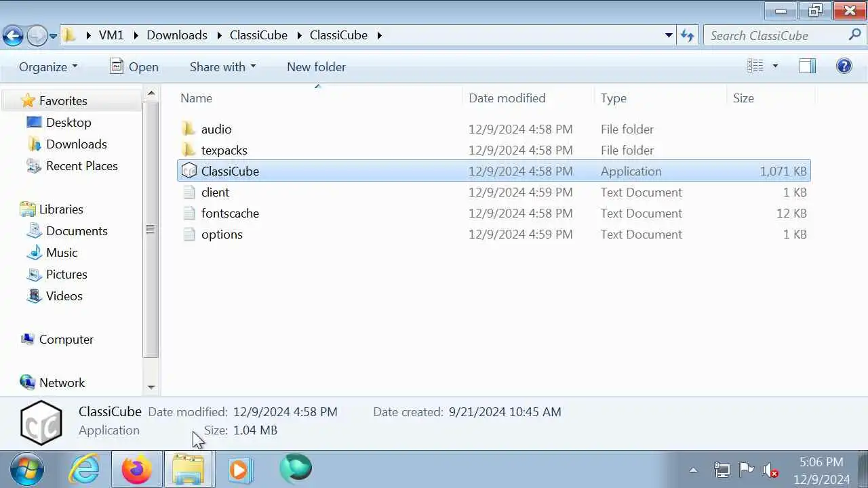Select Favorites in the navigation pane
This screenshot has height=488, width=868.
tap(63, 100)
